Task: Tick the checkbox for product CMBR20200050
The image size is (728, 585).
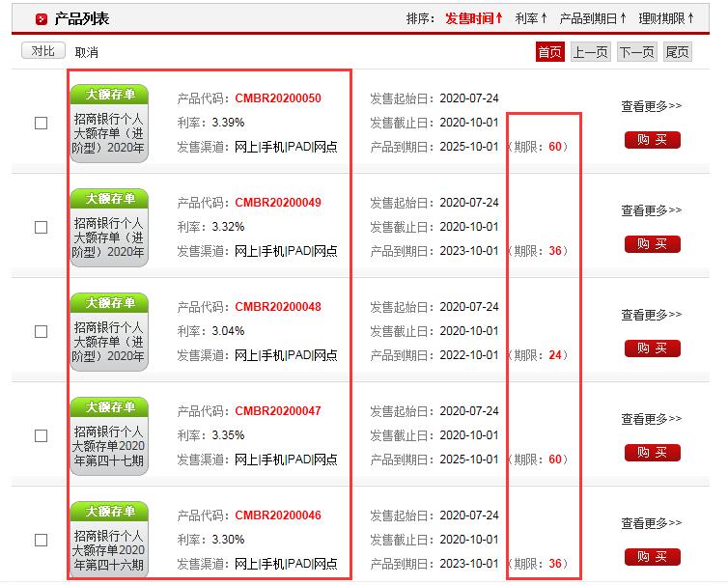Action: [x=42, y=123]
